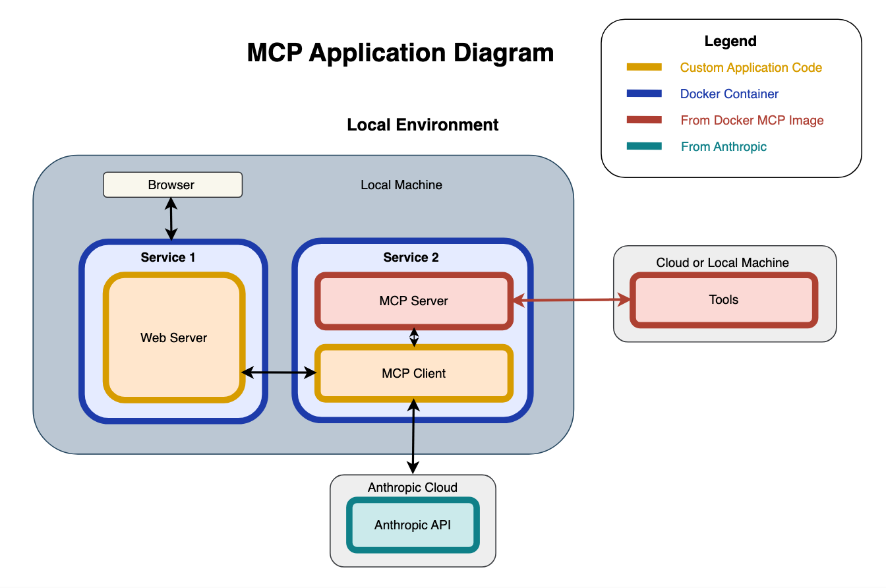
Task: Select the Web Server block
Action: [x=174, y=338]
